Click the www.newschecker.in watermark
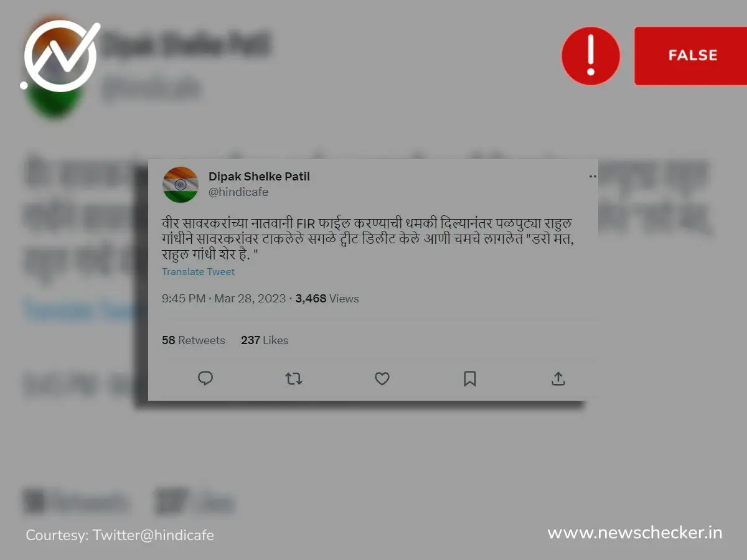The width and height of the screenshot is (747, 560). (635, 533)
